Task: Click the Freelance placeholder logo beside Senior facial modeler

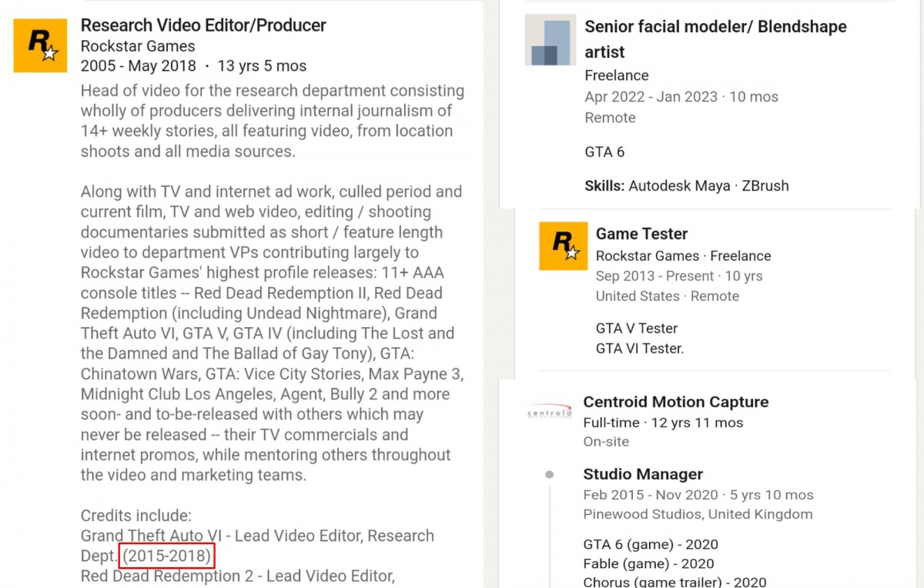Action: click(550, 39)
